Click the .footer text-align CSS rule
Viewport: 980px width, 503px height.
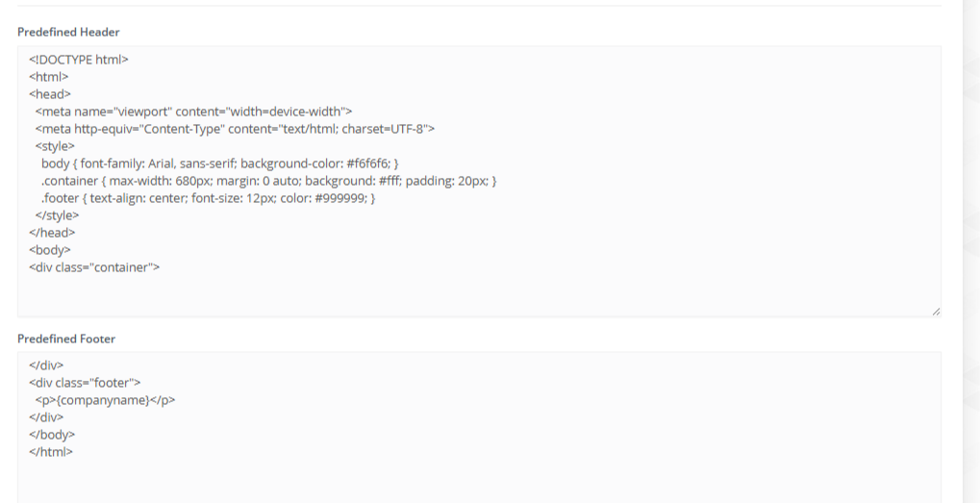tap(208, 198)
